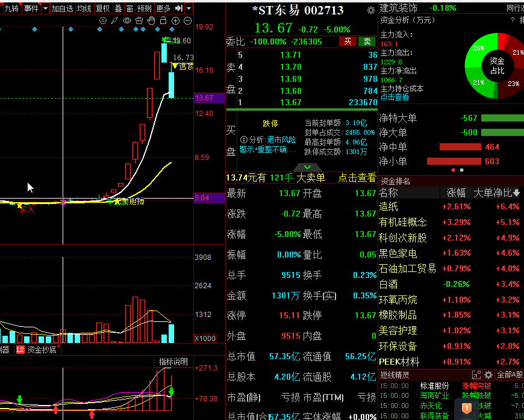Select PEEK材料 row in ranking
The width and height of the screenshot is (524, 420).
tap(451, 362)
